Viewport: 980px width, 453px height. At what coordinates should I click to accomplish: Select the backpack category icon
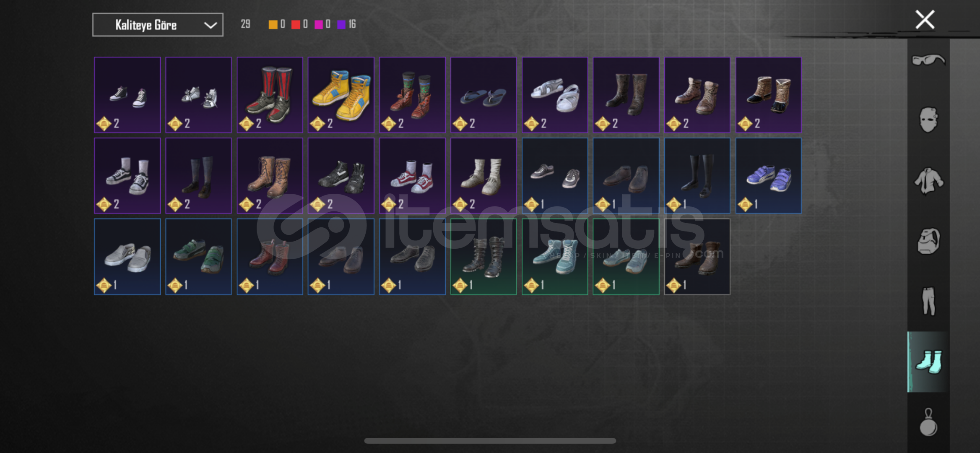[x=928, y=241]
